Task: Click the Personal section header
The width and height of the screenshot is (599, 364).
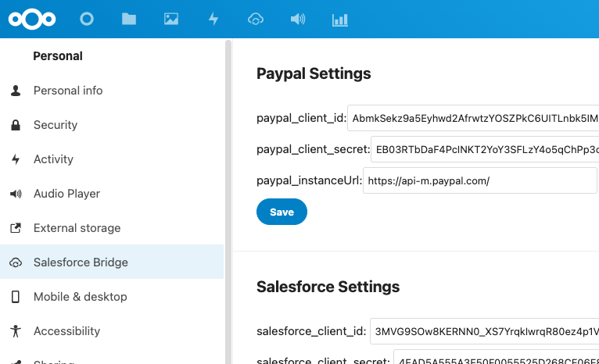Action: tap(58, 56)
